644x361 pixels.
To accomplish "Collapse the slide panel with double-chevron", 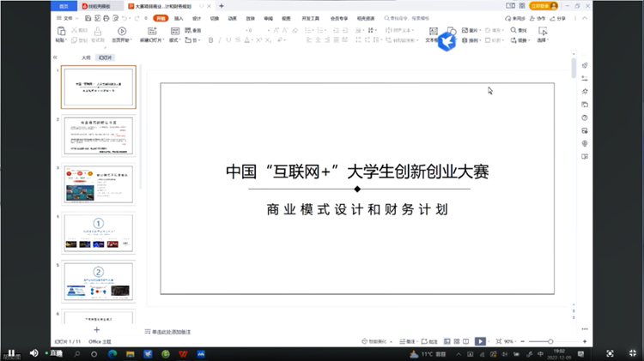I will click(x=55, y=57).
